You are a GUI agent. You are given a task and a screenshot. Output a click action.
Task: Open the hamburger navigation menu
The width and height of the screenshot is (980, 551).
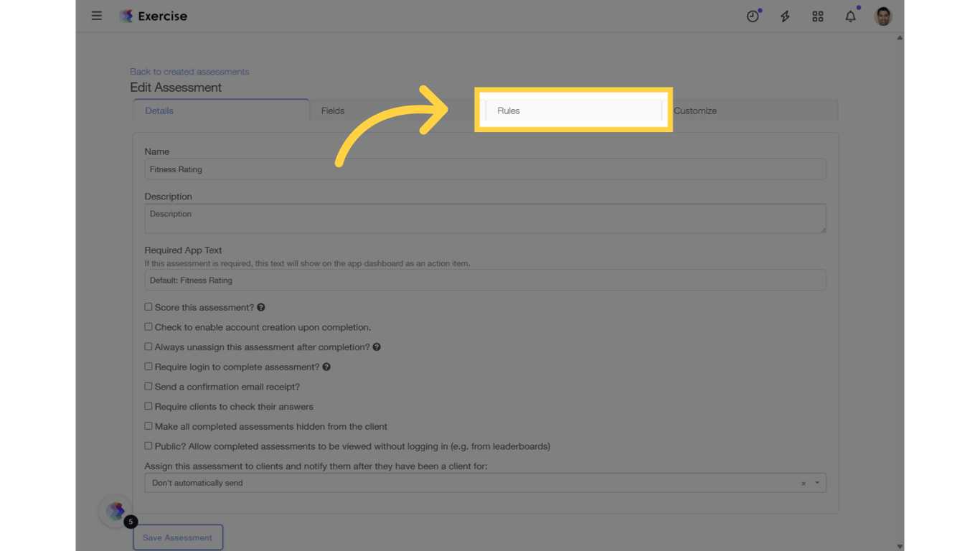97,16
